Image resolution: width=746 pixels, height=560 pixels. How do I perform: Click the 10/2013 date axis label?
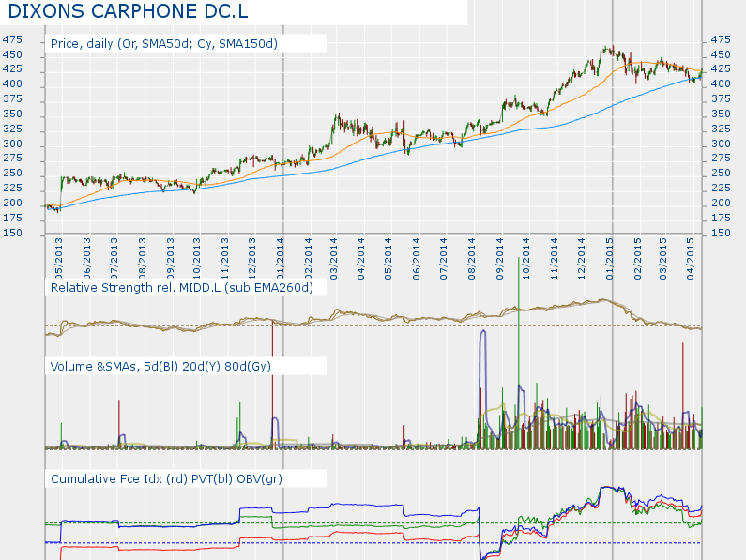click(x=196, y=259)
